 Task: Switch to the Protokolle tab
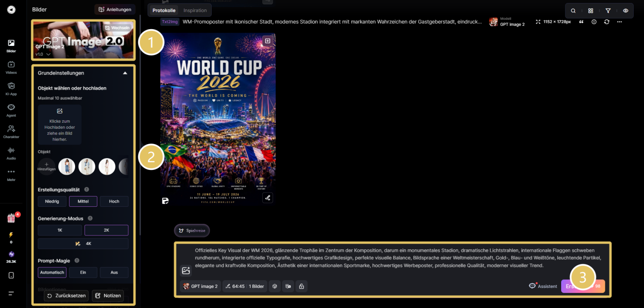tap(164, 10)
